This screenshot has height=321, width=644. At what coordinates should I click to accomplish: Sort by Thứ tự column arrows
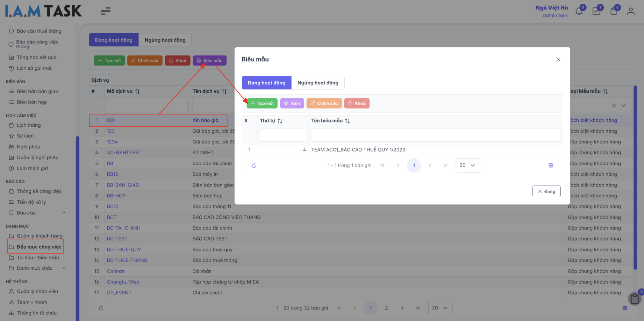280,121
